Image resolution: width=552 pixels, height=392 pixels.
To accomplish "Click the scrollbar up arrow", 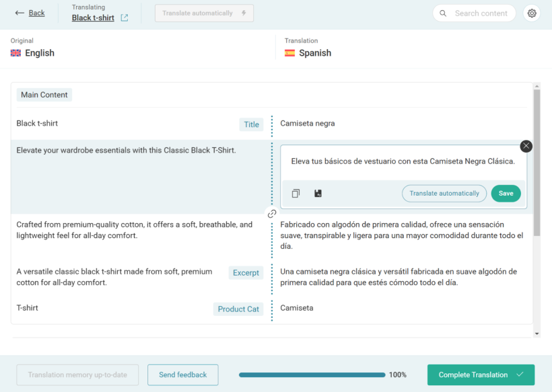I will click(x=537, y=86).
